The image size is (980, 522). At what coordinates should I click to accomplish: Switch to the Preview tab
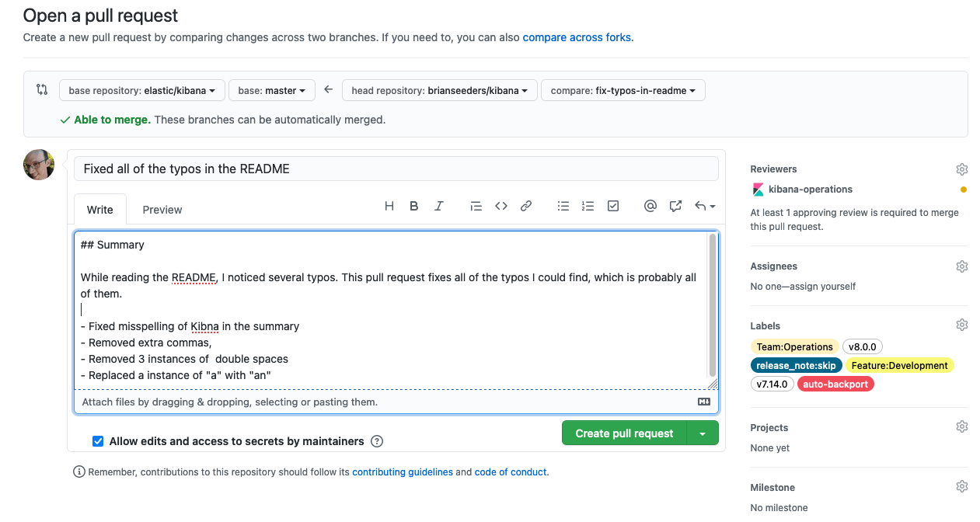point(162,210)
